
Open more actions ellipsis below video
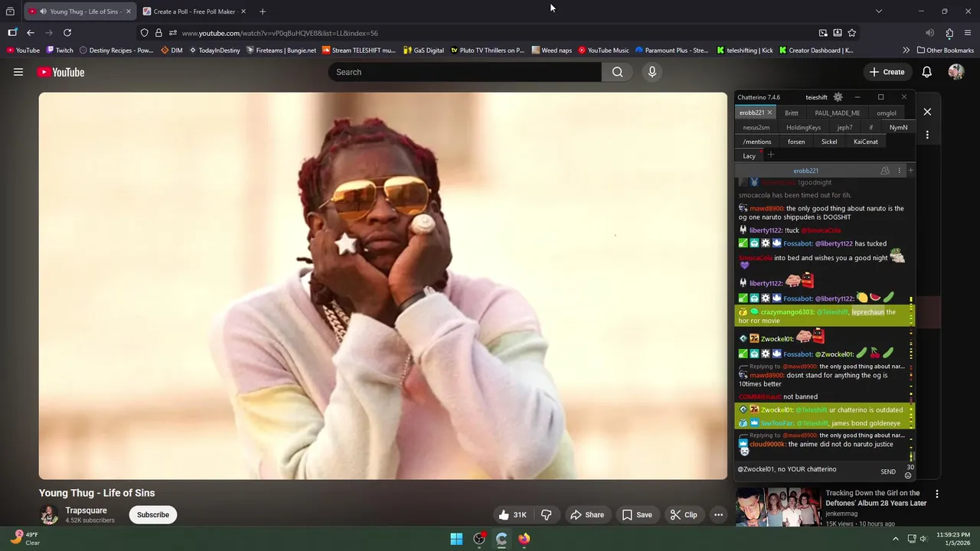pos(718,515)
